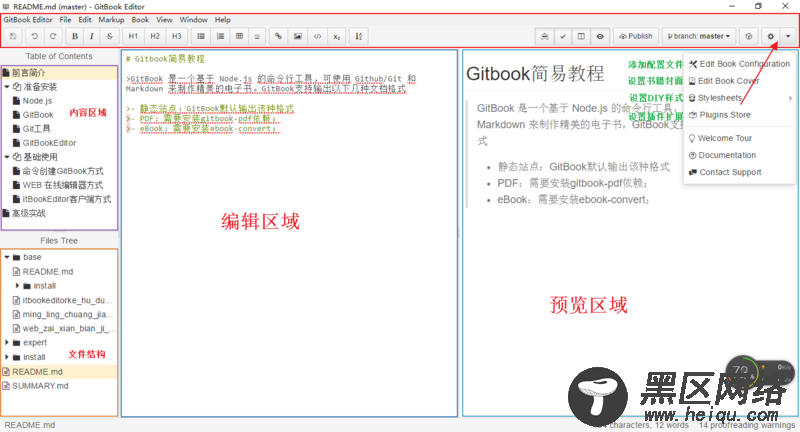
Task: Insert a bulleted list
Action: [x=201, y=36]
